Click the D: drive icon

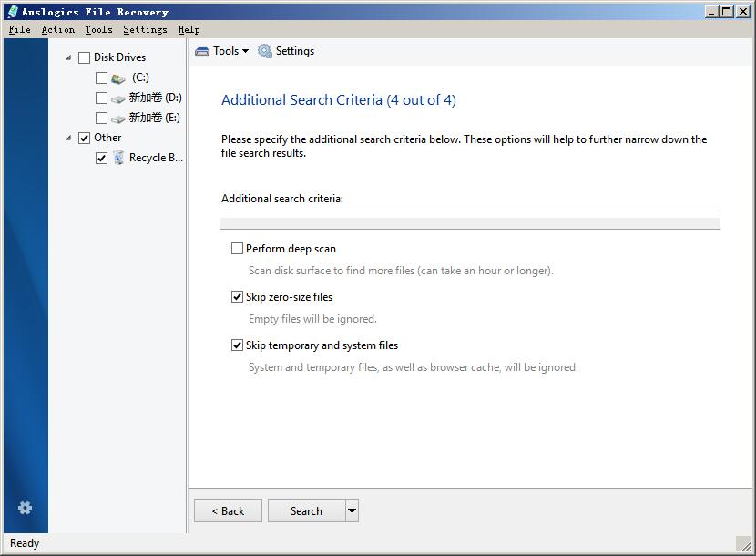click(118, 99)
